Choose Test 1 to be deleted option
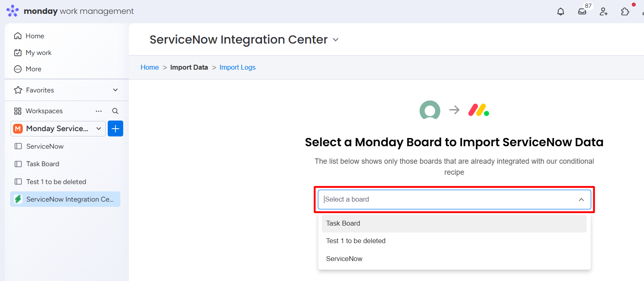 (454, 241)
